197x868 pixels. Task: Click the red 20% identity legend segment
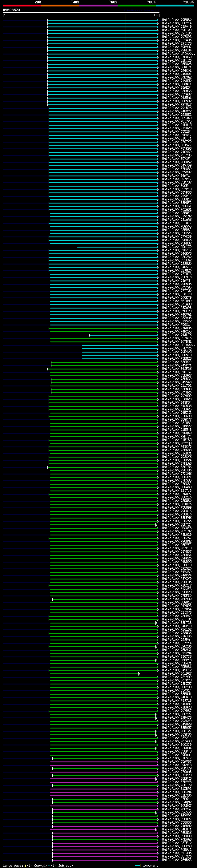(22, 6)
